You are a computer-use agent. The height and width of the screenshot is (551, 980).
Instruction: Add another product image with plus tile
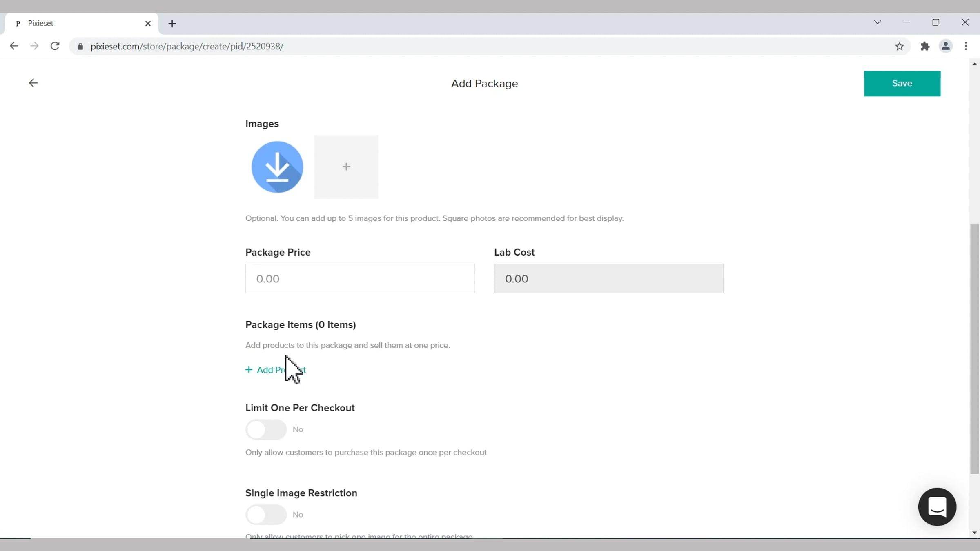(346, 167)
